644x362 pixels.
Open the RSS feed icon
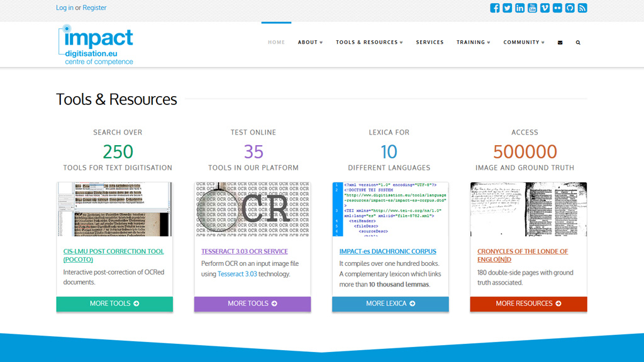coord(582,8)
